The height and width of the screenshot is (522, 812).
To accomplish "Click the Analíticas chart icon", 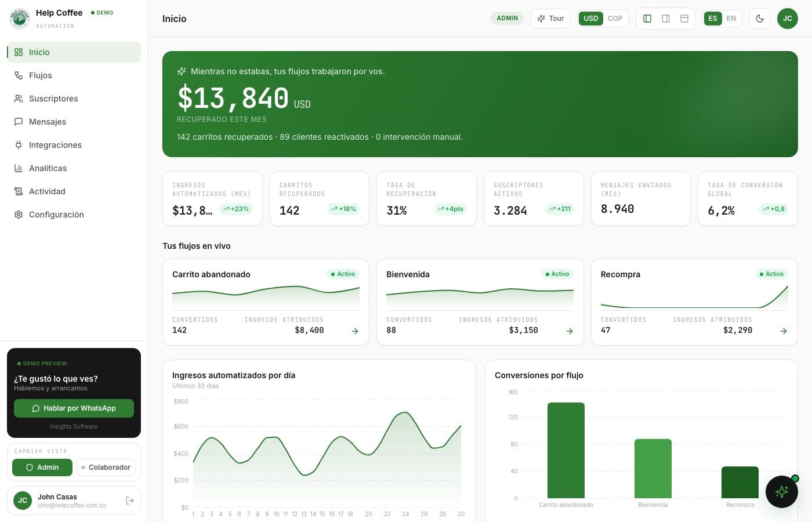I will (19, 168).
